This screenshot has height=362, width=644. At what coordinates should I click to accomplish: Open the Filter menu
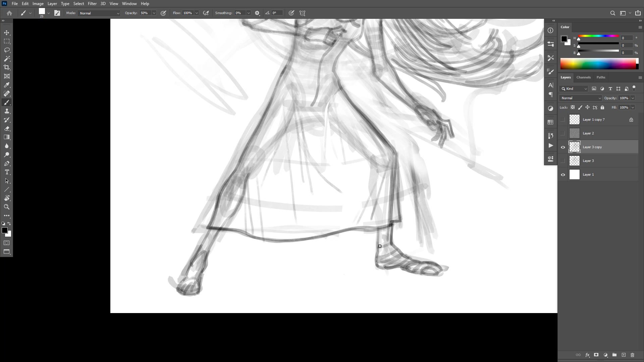pyautogui.click(x=92, y=4)
